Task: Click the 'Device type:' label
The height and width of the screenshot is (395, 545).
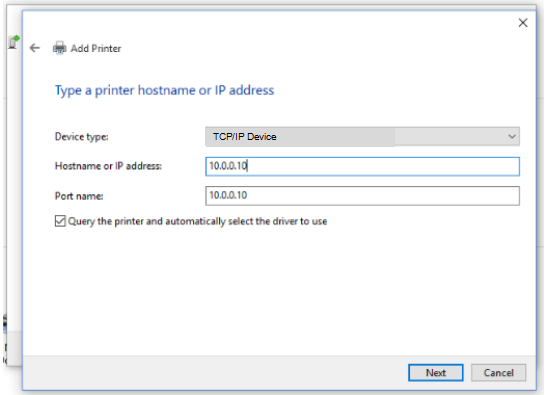Action: coord(82,137)
